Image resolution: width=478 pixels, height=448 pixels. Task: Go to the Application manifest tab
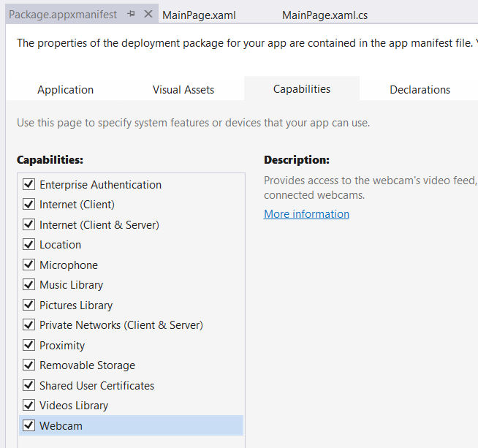(x=66, y=90)
